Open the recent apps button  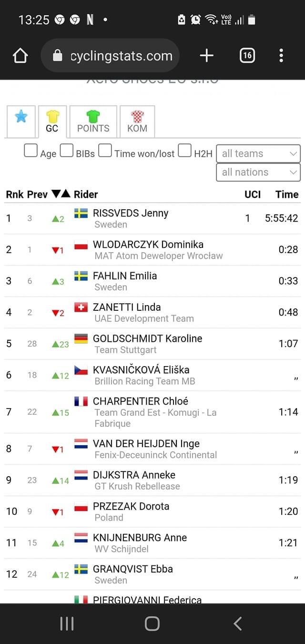point(67,624)
